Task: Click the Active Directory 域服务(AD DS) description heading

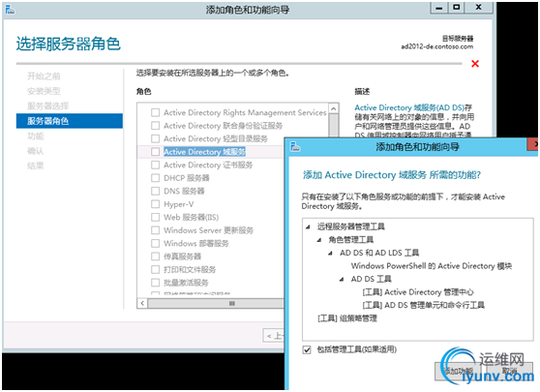Action: [x=409, y=107]
